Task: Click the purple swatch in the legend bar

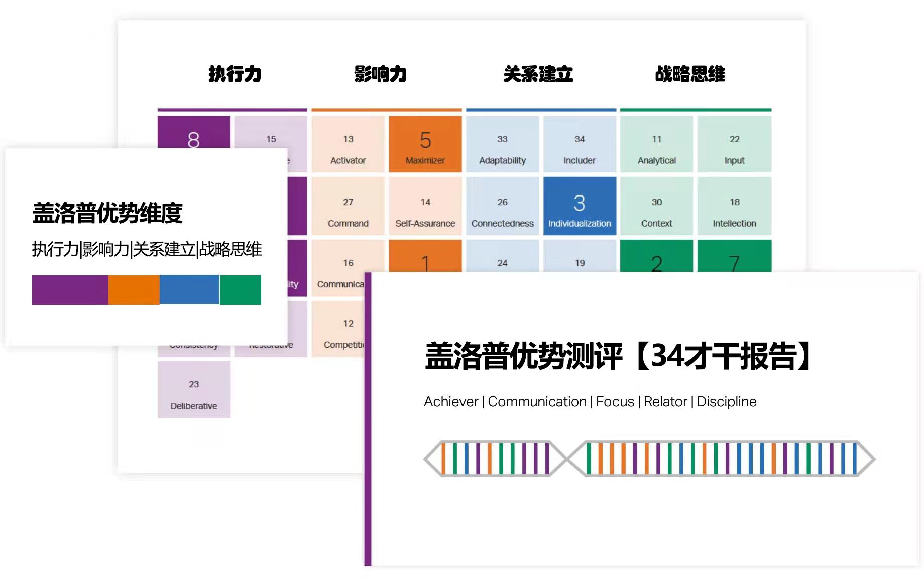Action: point(70,290)
